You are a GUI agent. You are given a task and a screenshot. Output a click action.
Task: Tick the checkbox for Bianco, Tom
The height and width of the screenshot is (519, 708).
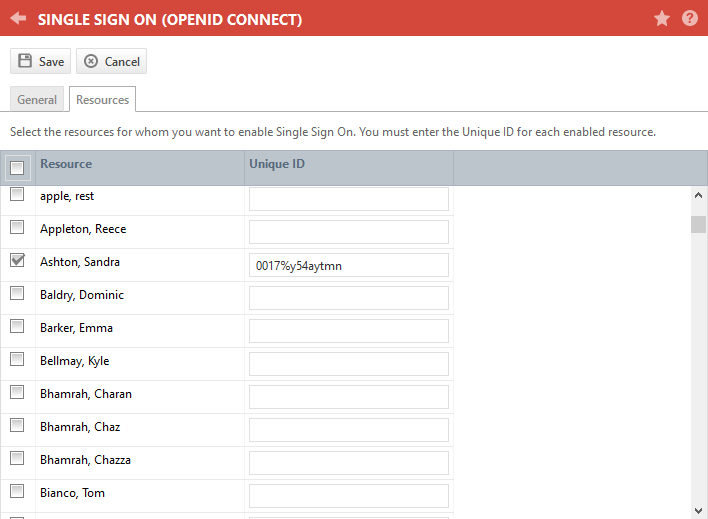[x=17, y=491]
